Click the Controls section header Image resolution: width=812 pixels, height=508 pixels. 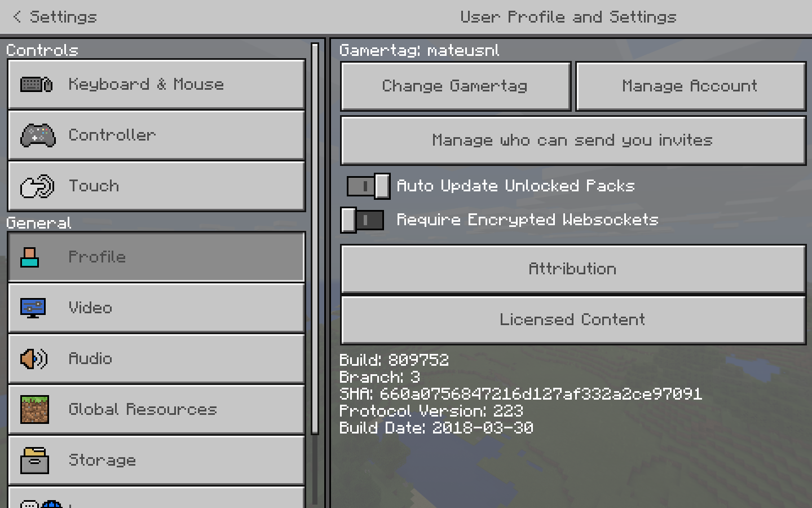pyautogui.click(x=42, y=50)
